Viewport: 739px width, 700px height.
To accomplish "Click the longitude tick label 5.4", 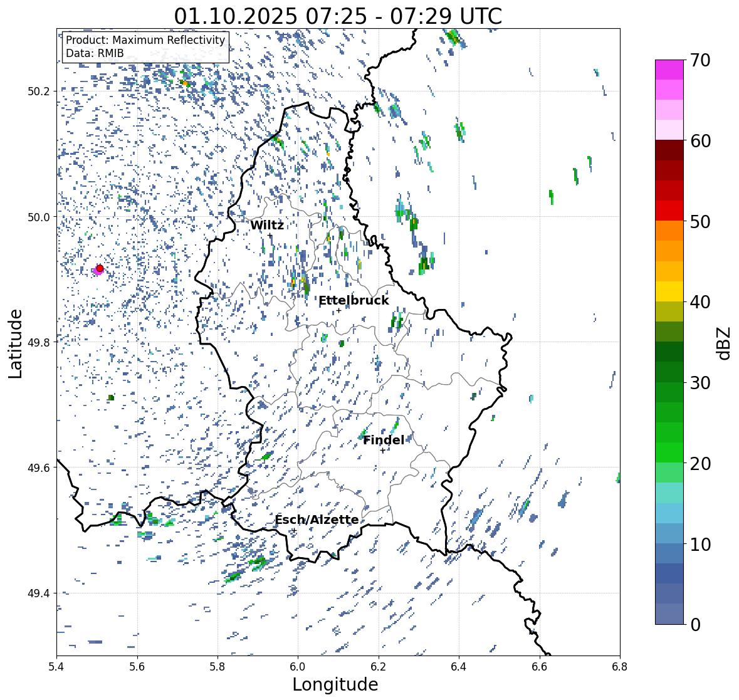I will point(56,667).
